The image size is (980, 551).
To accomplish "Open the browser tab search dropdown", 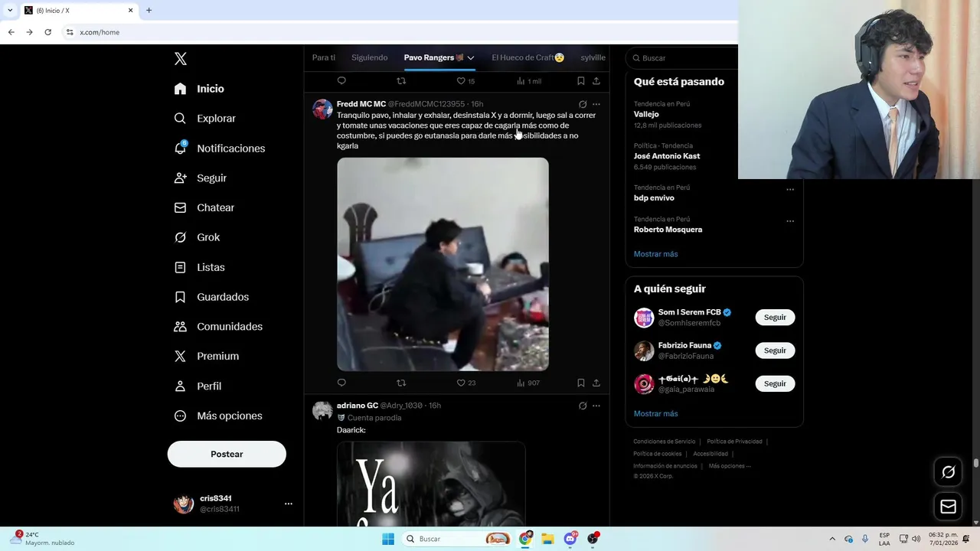I will click(9, 10).
